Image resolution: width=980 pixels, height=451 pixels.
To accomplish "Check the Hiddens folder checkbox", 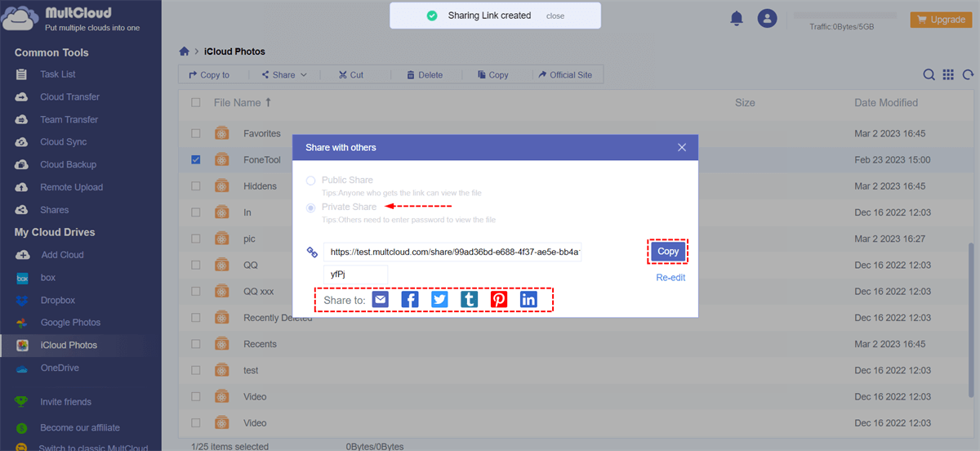I will [196, 186].
